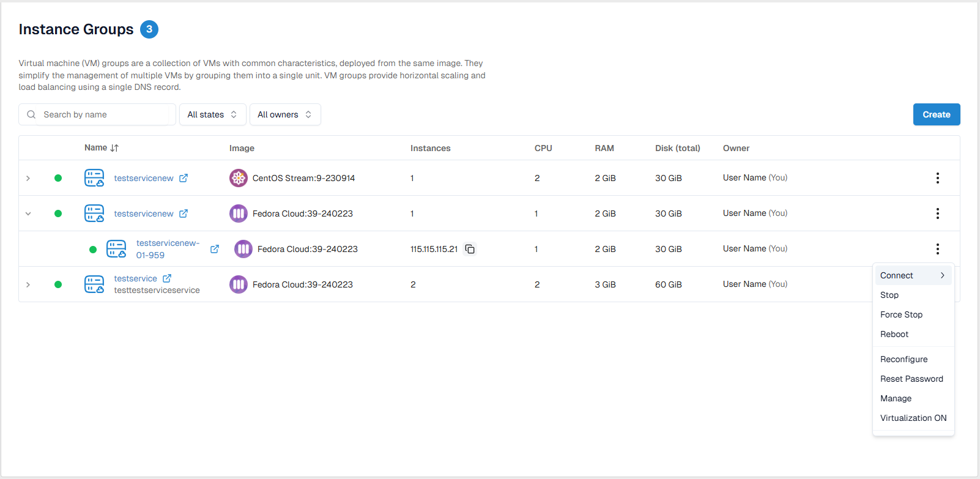Click the Name column sort icon

click(x=114, y=148)
